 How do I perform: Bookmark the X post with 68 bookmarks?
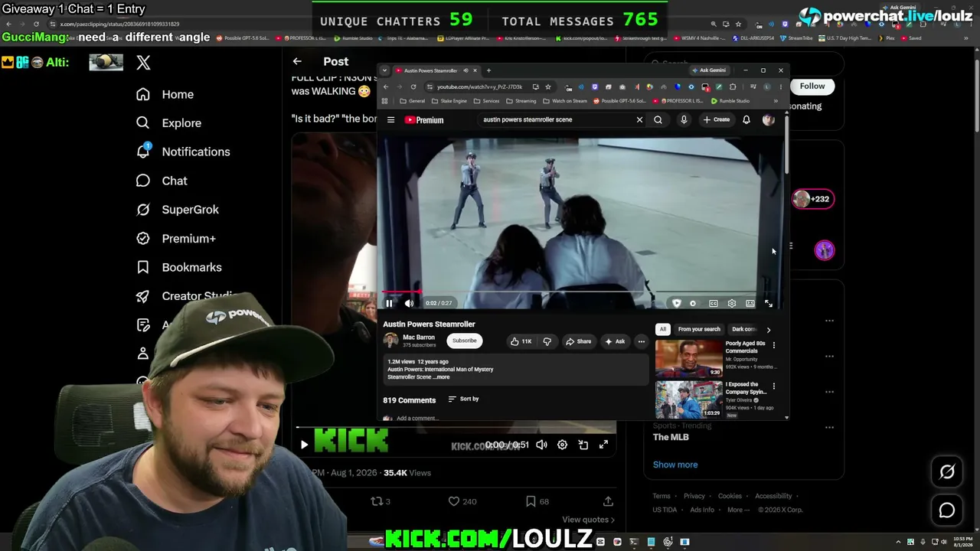(x=537, y=501)
